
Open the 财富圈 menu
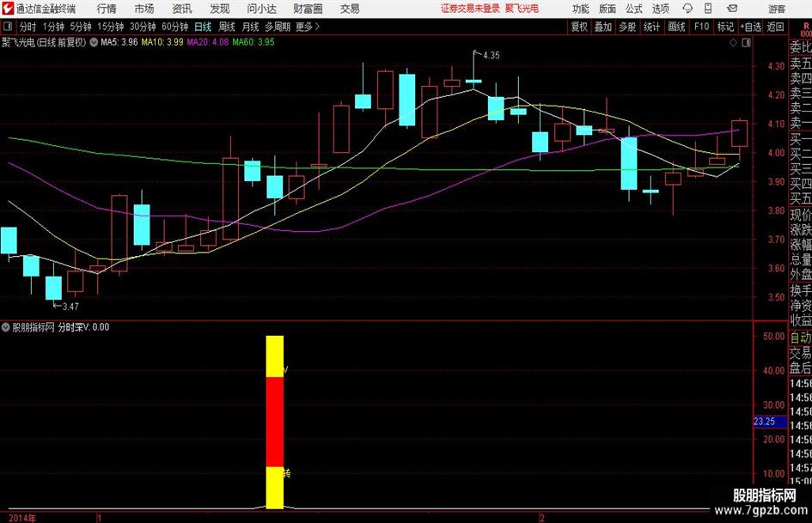point(308,9)
